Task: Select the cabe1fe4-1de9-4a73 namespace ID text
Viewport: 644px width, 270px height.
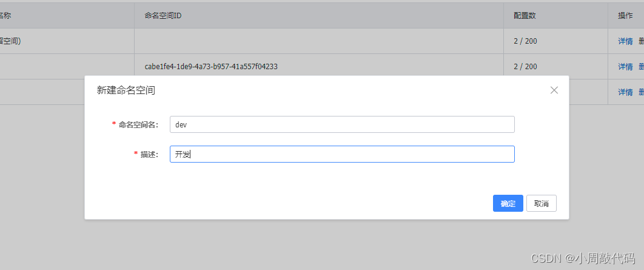Action: pos(211,67)
